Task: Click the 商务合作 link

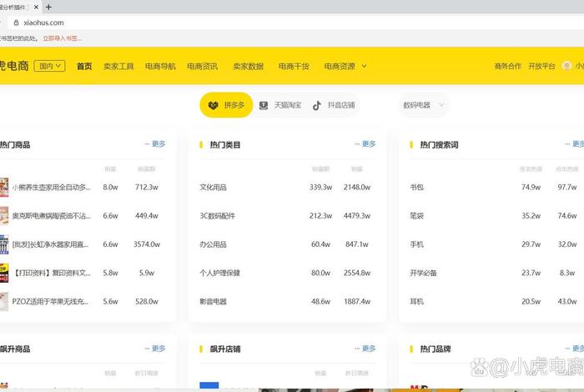Action: [x=507, y=66]
